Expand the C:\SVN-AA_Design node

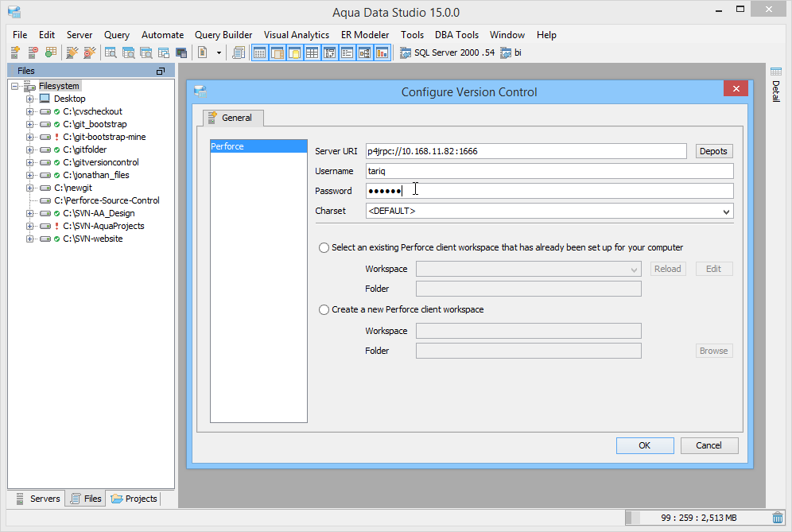(x=29, y=214)
